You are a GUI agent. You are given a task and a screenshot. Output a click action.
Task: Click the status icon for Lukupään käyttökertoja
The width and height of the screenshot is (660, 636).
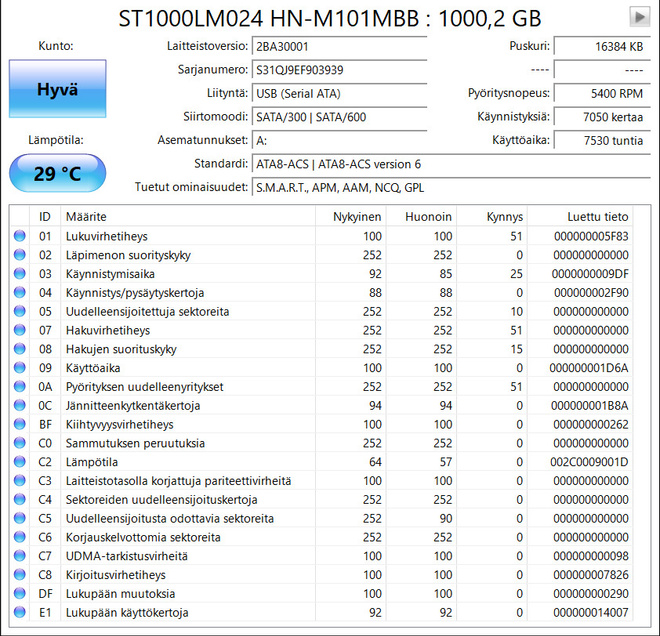20,612
